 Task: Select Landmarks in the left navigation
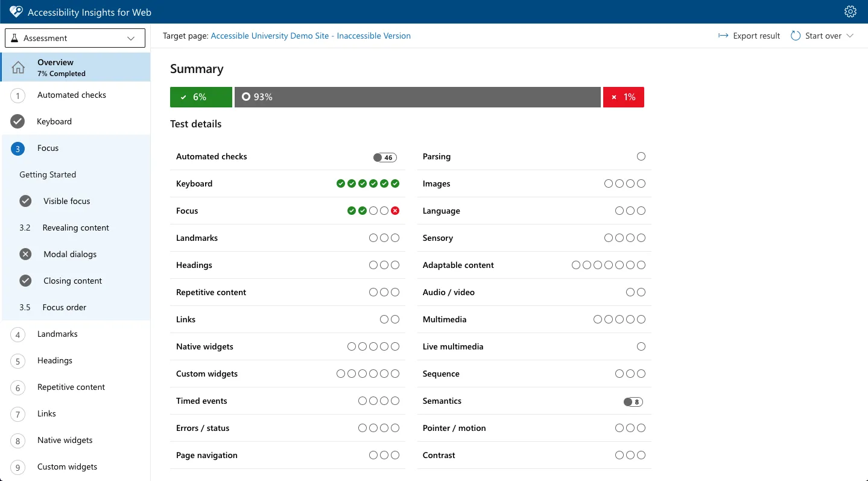coord(57,334)
